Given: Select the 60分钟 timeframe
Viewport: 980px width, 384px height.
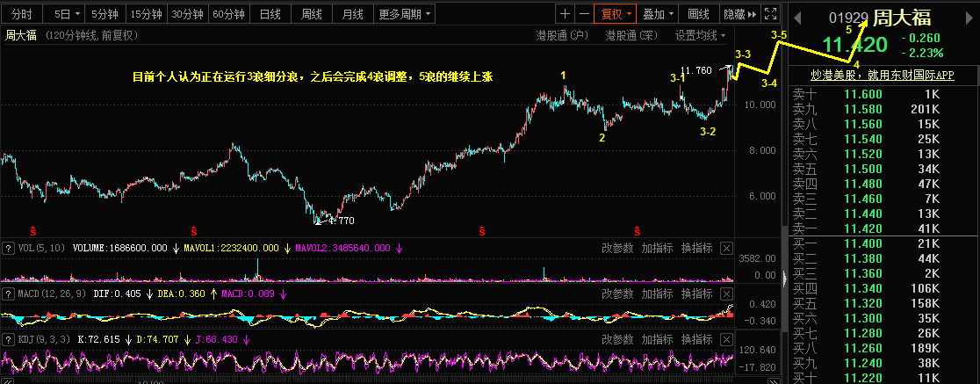Looking at the screenshot, I should click(x=228, y=14).
